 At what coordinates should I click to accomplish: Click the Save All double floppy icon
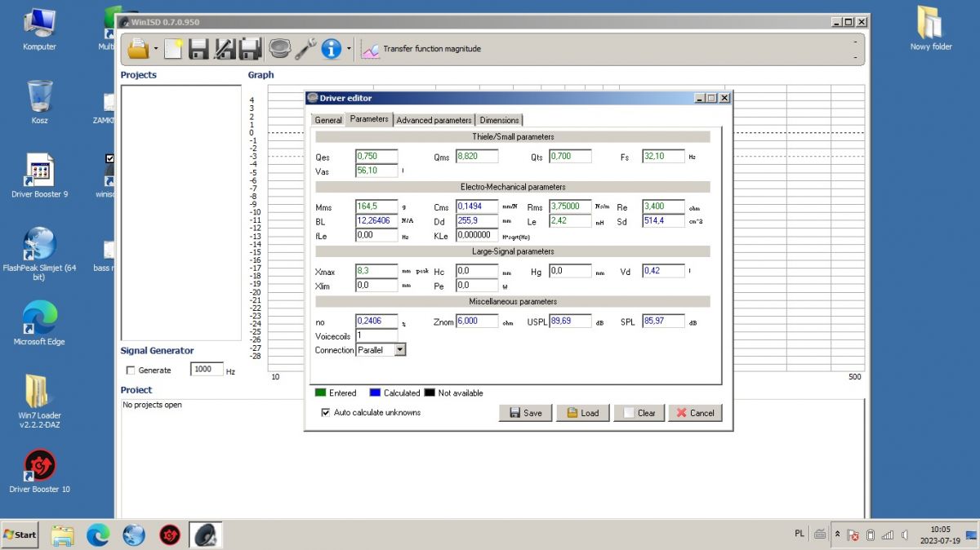[250, 49]
